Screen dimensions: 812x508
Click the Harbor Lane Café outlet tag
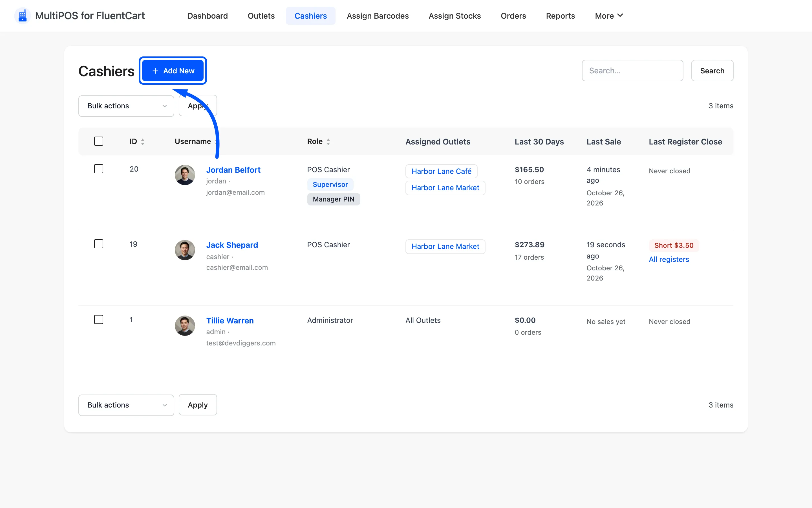point(441,171)
